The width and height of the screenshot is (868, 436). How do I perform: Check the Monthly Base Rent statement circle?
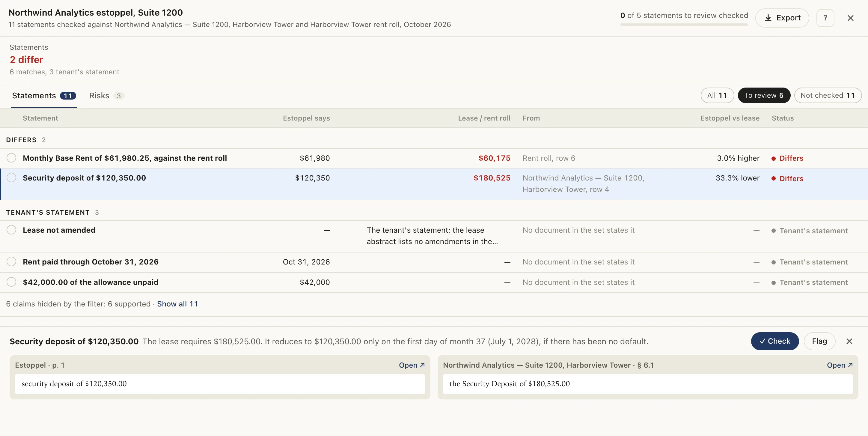(x=11, y=158)
